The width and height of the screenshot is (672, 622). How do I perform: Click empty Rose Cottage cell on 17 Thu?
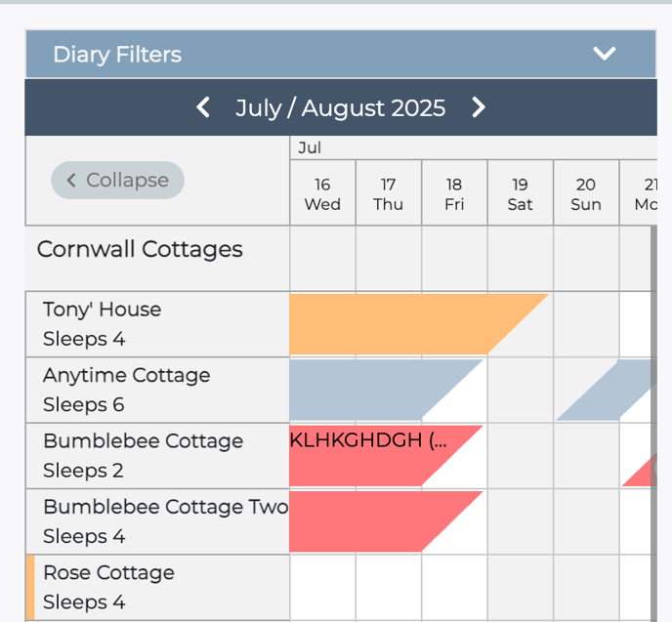[x=389, y=587]
